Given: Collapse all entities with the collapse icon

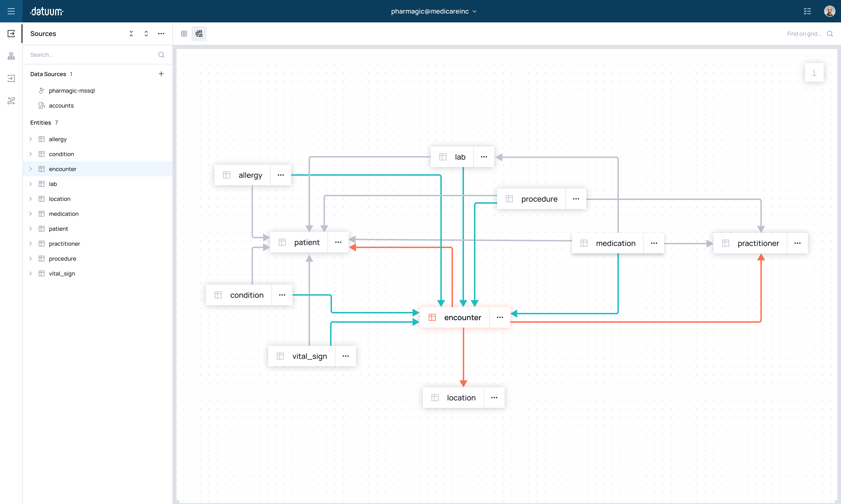Looking at the screenshot, I should (x=131, y=34).
